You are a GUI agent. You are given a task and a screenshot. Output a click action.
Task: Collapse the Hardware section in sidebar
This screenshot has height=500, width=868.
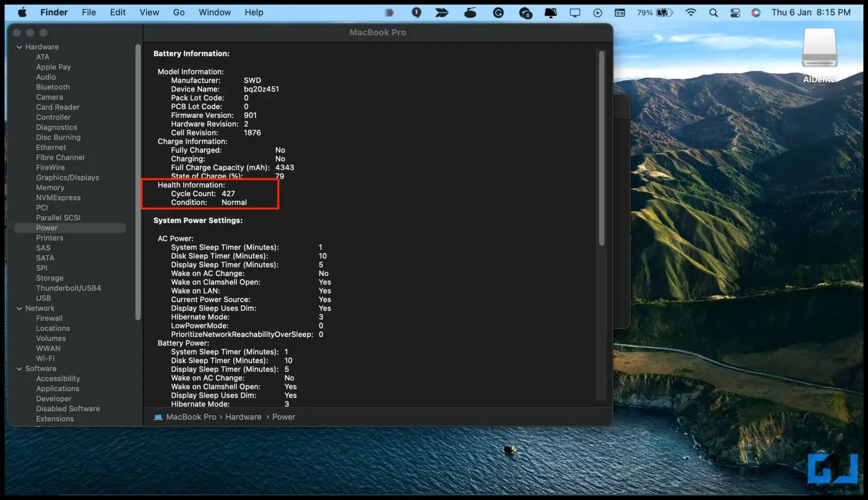pos(19,47)
